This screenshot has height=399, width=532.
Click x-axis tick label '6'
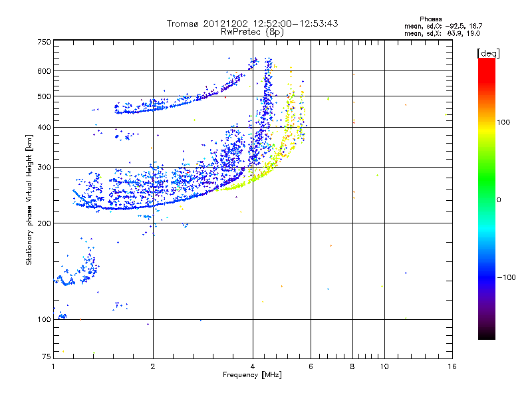tap(311, 366)
